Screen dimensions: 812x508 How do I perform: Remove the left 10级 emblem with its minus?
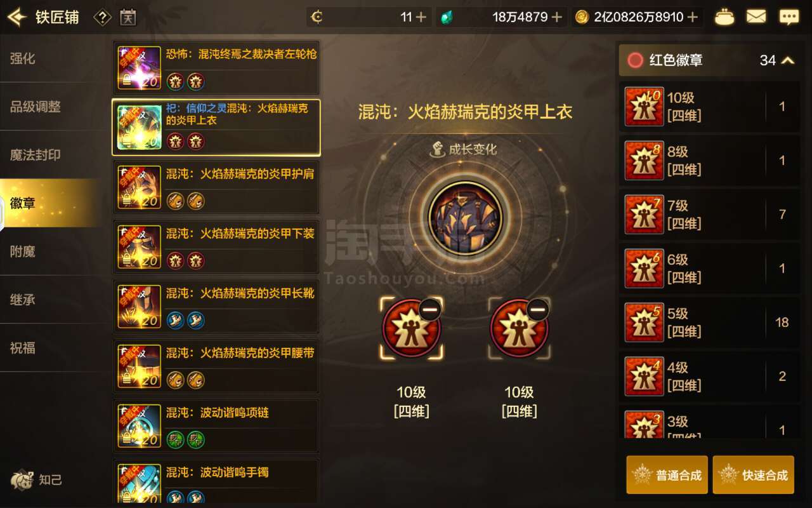coord(430,310)
